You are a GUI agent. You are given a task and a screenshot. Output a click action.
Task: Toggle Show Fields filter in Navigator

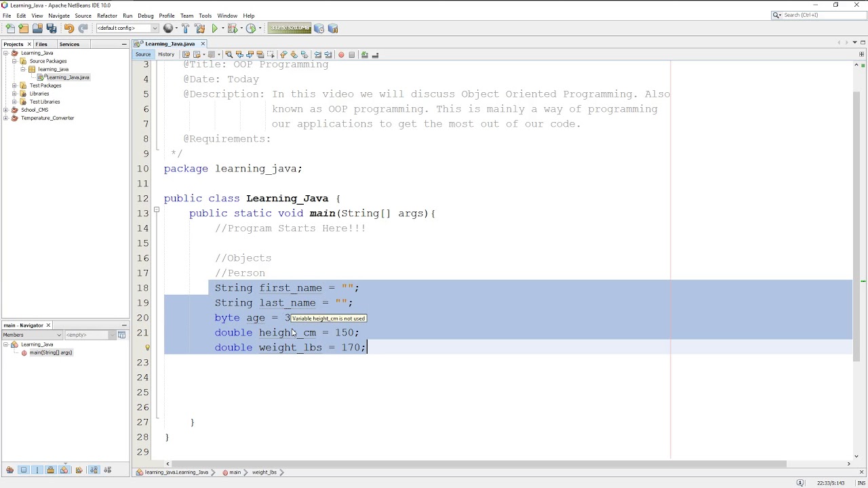coord(24,470)
